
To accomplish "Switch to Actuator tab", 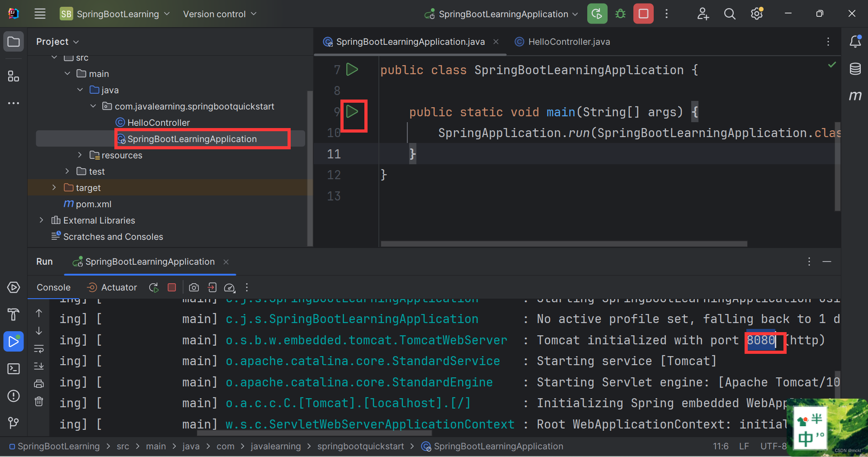I will click(112, 287).
